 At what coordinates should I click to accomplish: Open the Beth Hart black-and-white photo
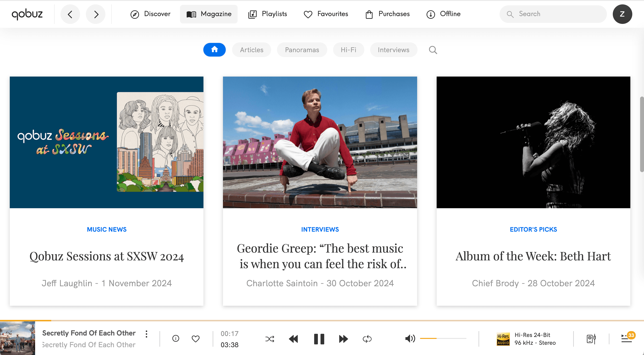pos(533,142)
